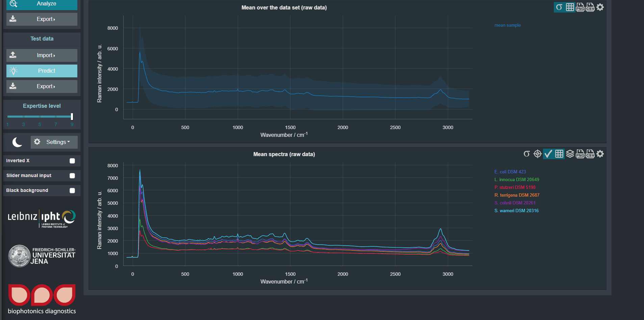
Task: Click the layers stack icon on Mean spectra
Action: point(570,154)
